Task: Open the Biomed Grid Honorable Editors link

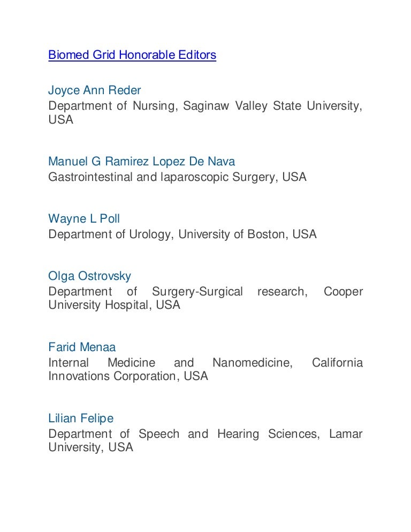Action: [132, 55]
